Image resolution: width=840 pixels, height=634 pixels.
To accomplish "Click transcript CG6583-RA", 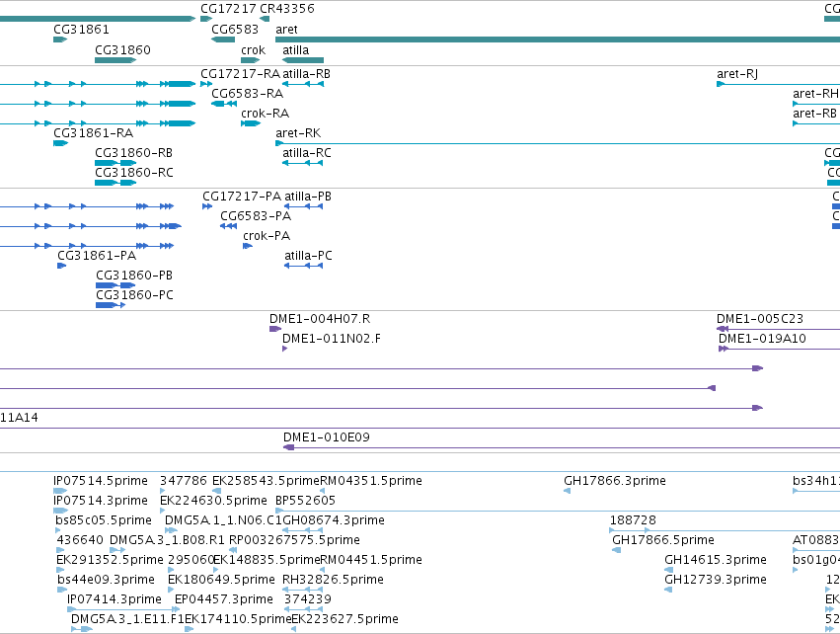I will point(224,104).
